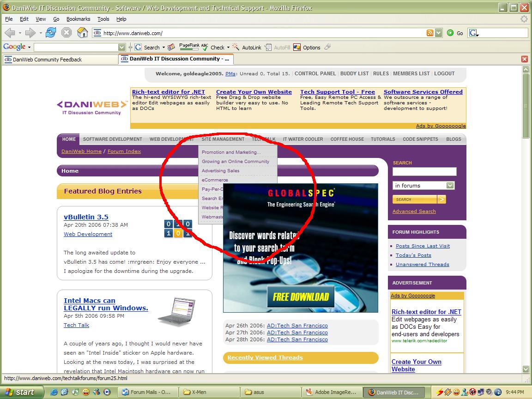The height and width of the screenshot is (399, 532).
Task: Click the Firefox Back arrow button
Action: click(x=10, y=33)
